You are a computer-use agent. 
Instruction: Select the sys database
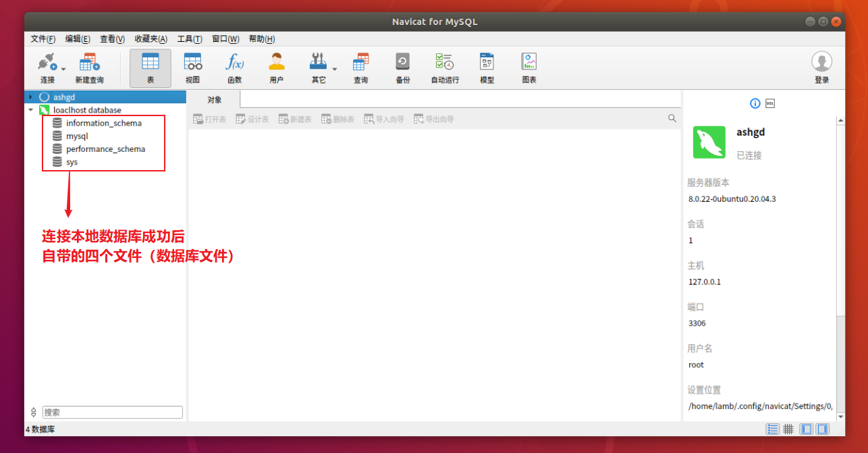point(72,162)
